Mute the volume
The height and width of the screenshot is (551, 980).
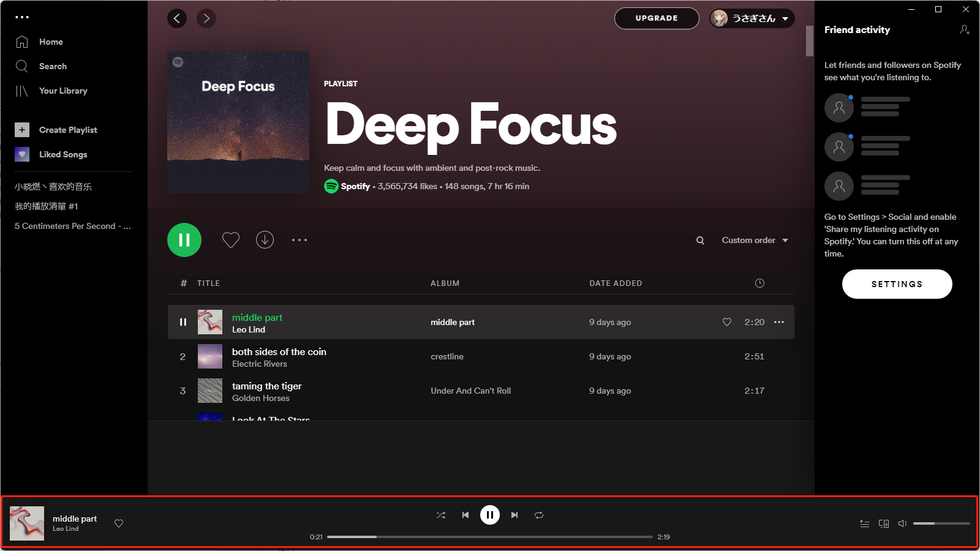[902, 523]
